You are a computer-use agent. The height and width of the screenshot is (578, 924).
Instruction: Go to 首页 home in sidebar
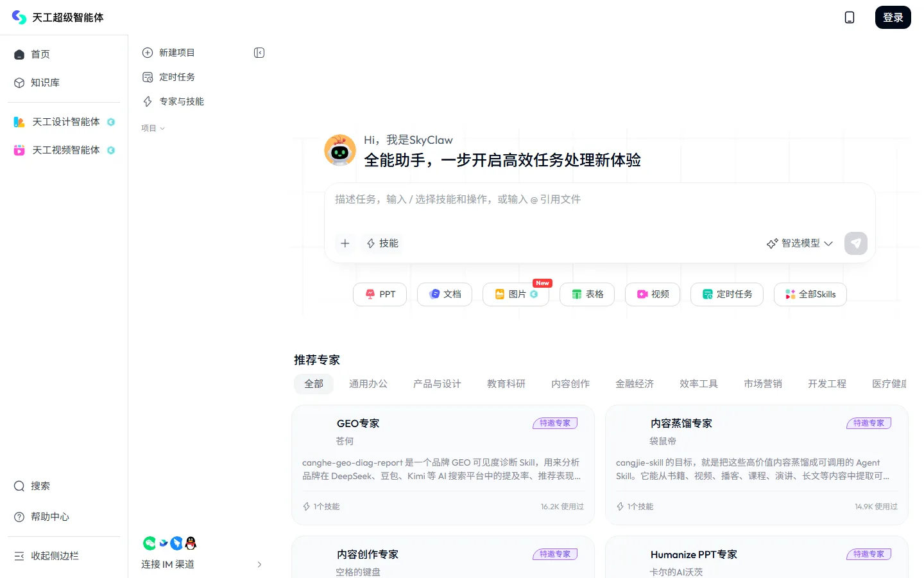64,55
